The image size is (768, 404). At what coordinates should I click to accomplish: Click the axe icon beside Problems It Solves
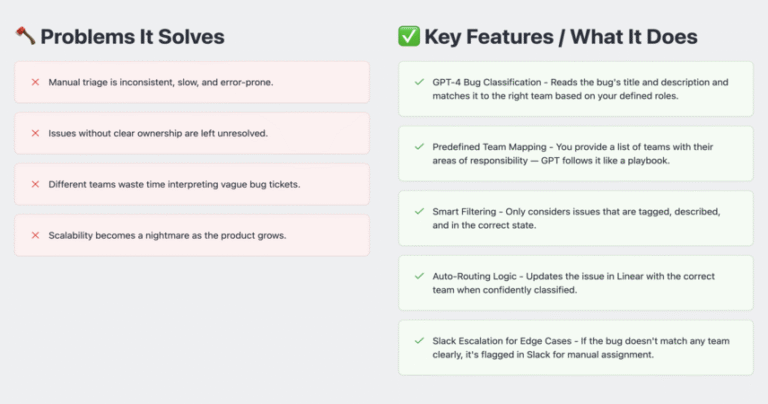25,36
